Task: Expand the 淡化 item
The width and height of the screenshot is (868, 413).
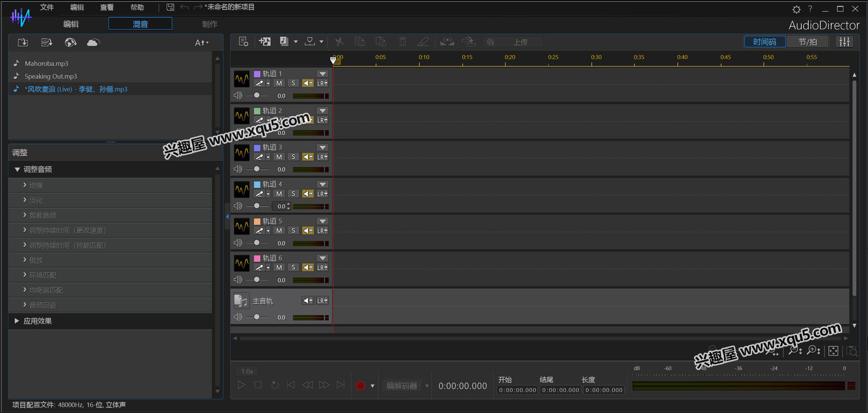Action: point(25,200)
